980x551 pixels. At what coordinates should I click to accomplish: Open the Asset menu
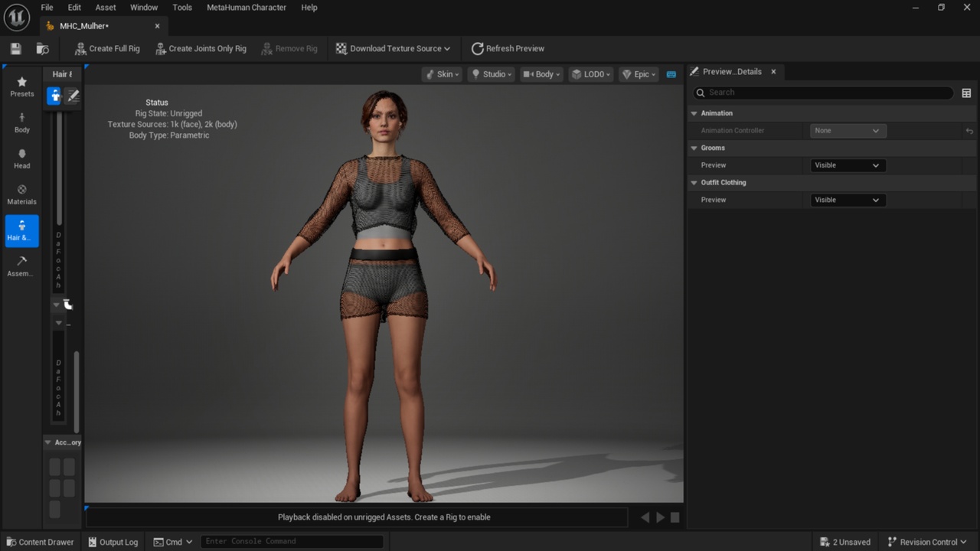[106, 8]
